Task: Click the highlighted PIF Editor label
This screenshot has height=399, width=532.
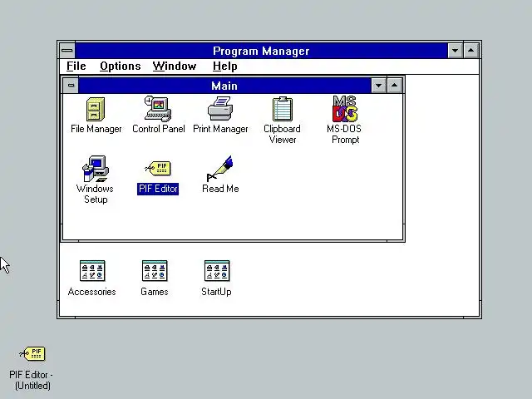Action: coord(158,189)
